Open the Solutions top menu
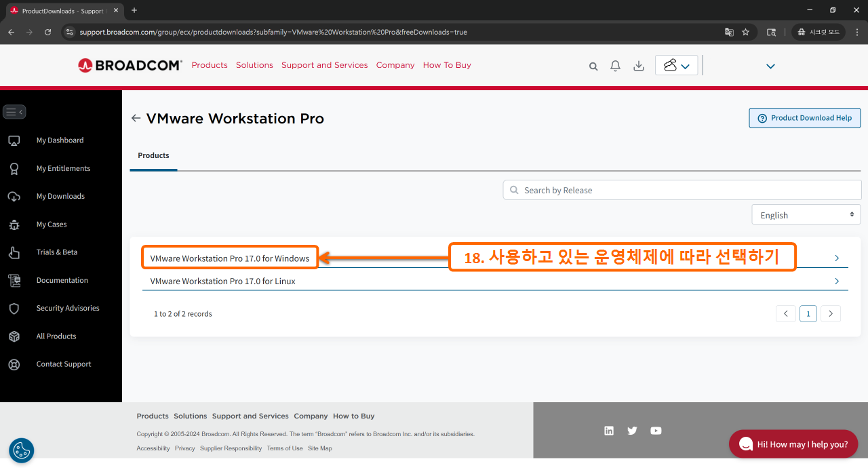This screenshot has width=868, height=468. click(254, 65)
